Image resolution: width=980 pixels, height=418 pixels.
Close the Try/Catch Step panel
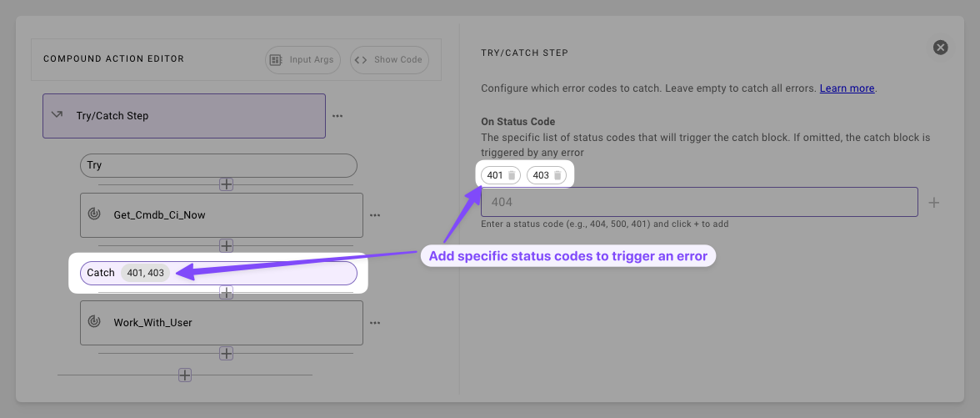[940, 48]
